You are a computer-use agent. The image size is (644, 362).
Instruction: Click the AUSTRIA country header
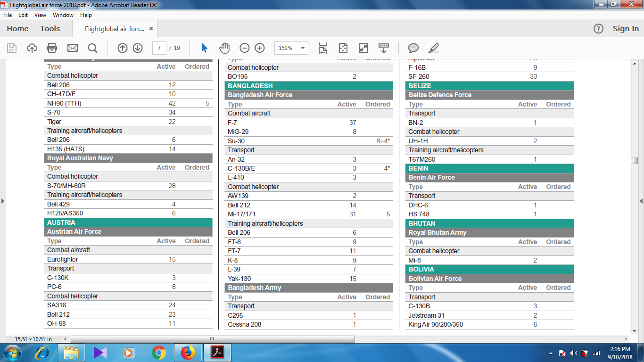point(128,222)
